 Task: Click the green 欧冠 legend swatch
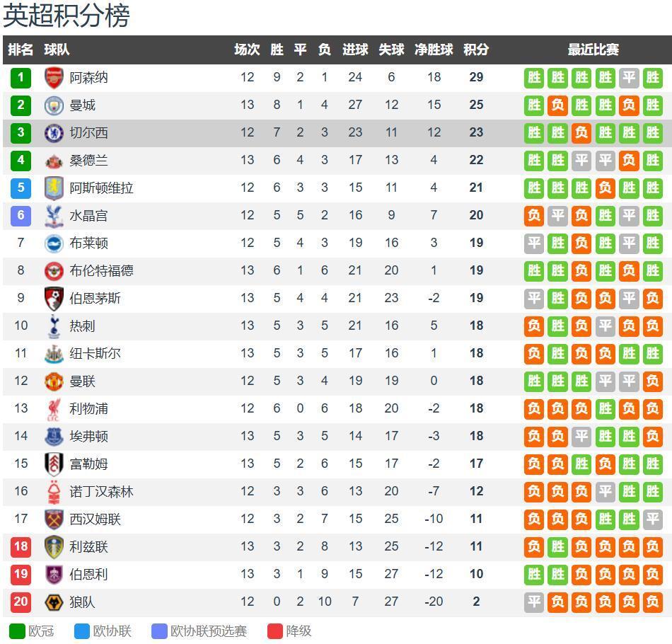point(17,631)
